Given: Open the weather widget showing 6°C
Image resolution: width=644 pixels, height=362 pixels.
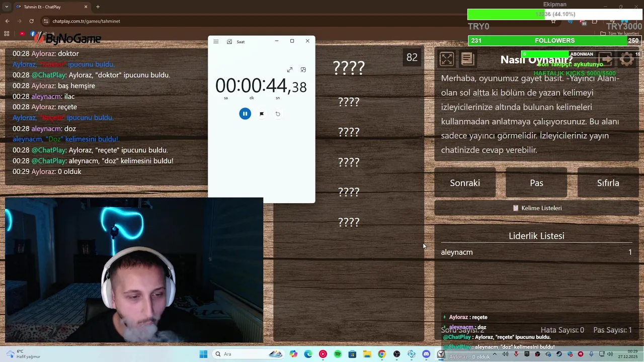Looking at the screenshot, I should point(23,354).
